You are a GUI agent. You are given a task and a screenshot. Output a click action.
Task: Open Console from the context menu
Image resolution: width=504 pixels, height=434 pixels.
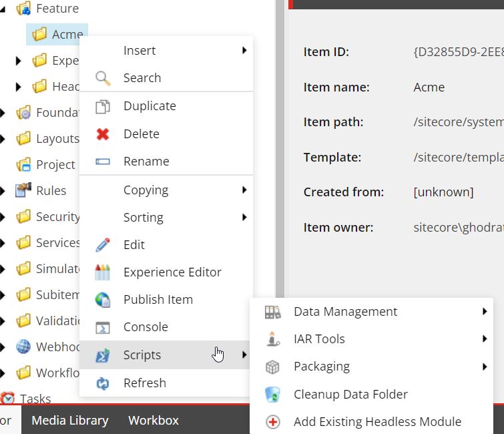(166, 327)
